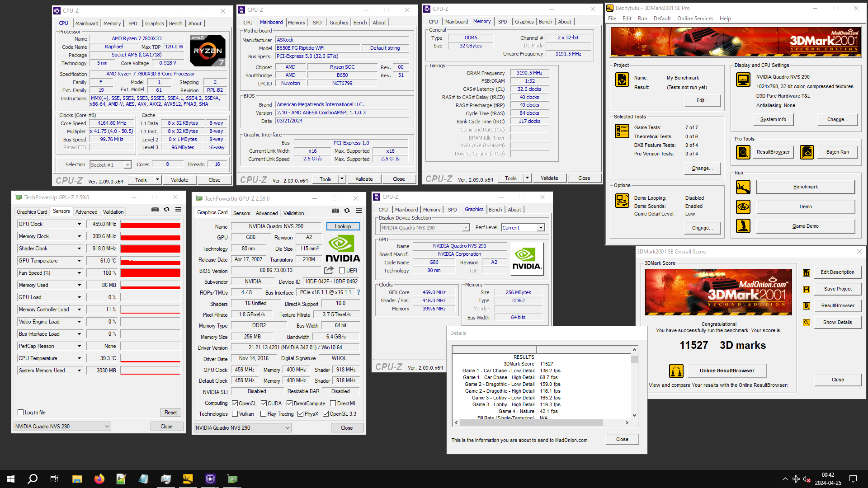868x488 pixels.
Task: Enable the Log to file checkbox
Action: pos(20,413)
